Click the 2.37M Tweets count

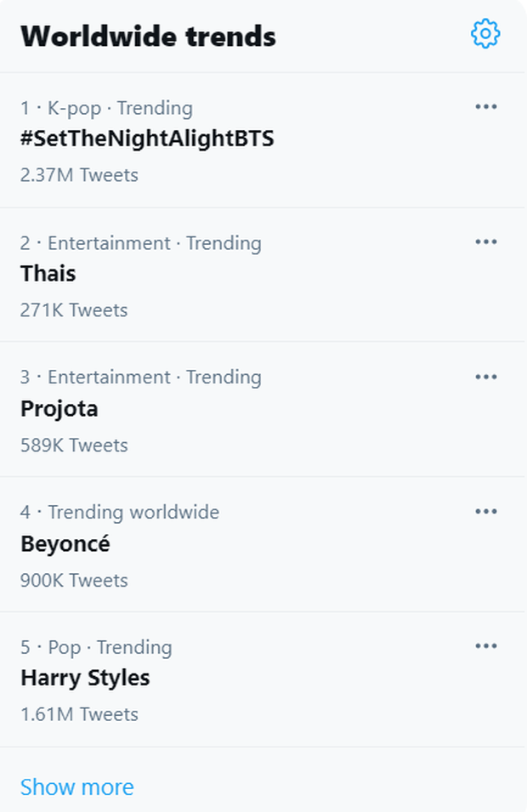pos(79,175)
